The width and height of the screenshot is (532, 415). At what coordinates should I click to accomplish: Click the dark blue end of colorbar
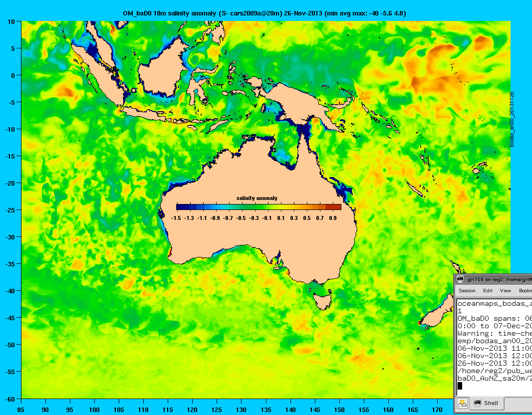pyautogui.click(x=183, y=207)
